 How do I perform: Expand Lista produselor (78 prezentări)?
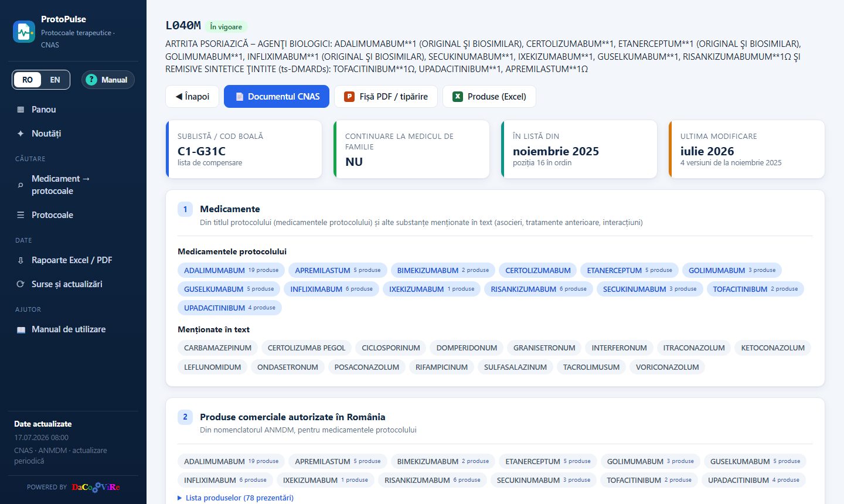click(236, 498)
